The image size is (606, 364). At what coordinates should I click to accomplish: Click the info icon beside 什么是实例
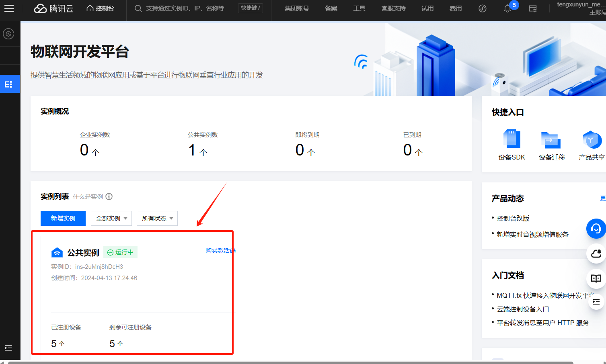click(109, 196)
